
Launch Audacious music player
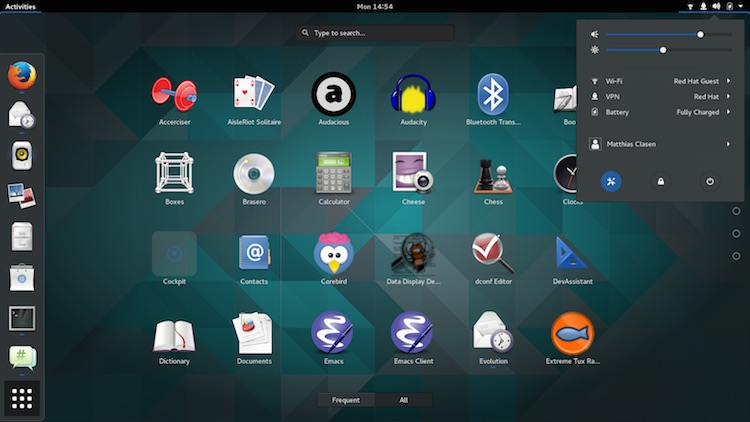click(333, 100)
